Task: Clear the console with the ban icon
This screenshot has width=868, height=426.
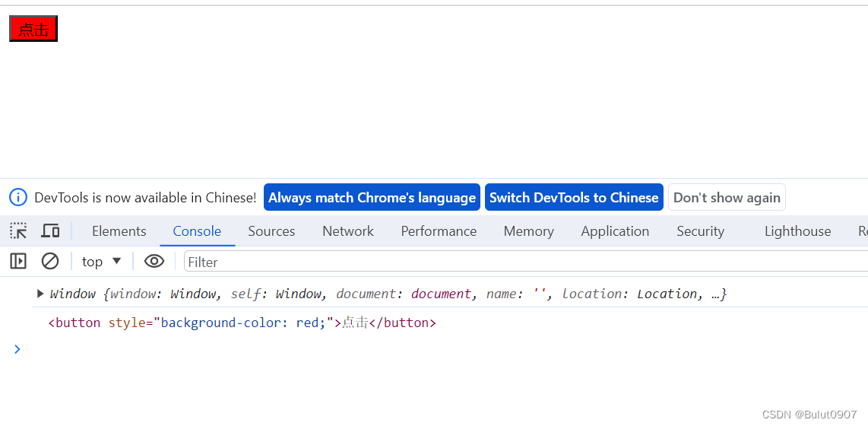Action: pyautogui.click(x=50, y=262)
